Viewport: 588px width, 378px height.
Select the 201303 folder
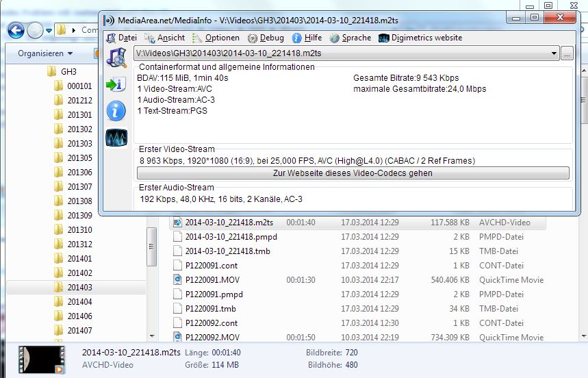(x=73, y=144)
